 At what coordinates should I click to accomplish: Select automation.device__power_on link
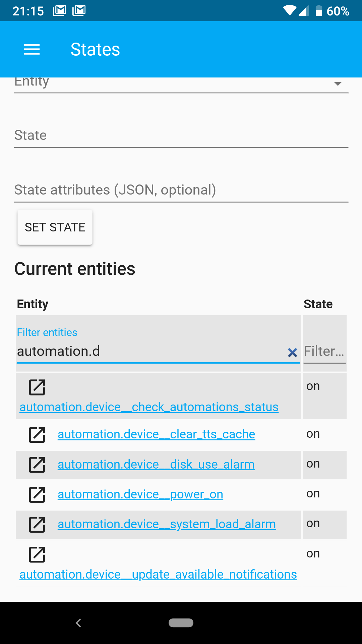coord(140,494)
